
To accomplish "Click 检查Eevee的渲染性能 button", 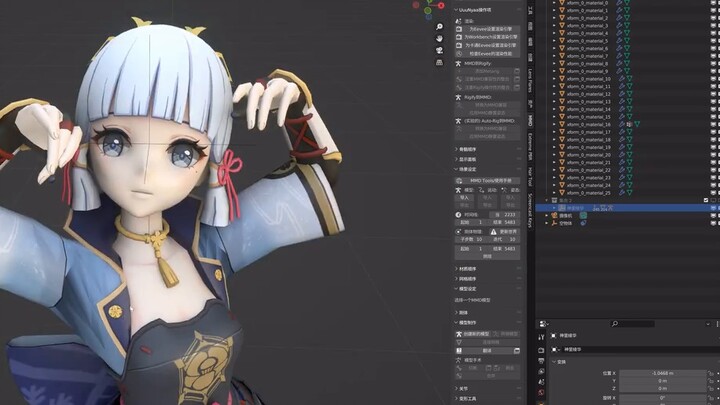I will point(488,54).
